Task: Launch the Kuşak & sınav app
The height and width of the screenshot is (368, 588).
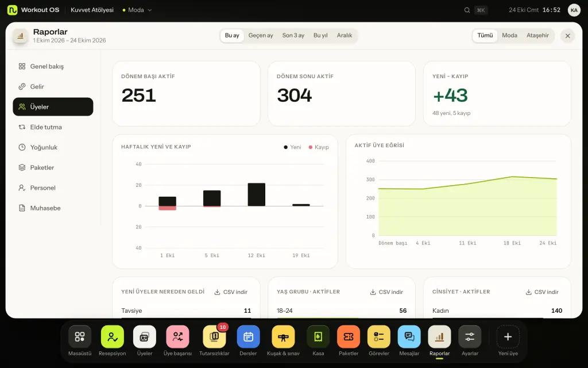Action: (283, 336)
